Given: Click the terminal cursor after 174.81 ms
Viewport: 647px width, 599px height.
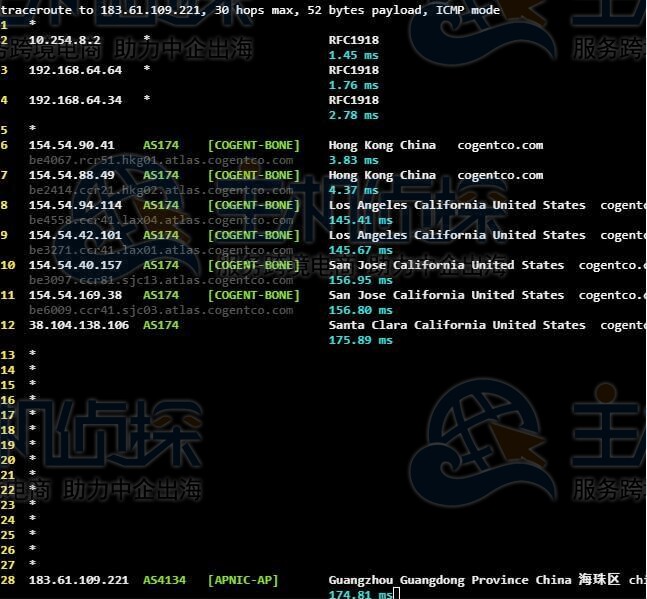Looking at the screenshot, I should click(x=397, y=594).
